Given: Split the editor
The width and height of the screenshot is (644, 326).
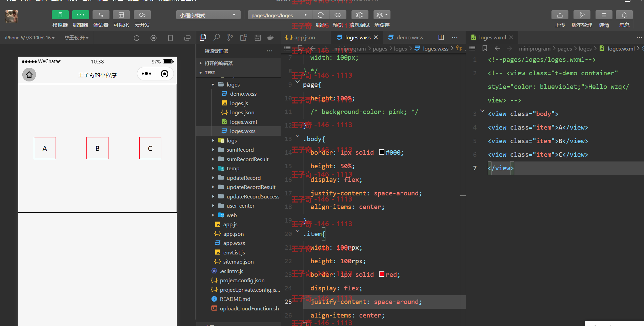Looking at the screenshot, I should point(441,37).
